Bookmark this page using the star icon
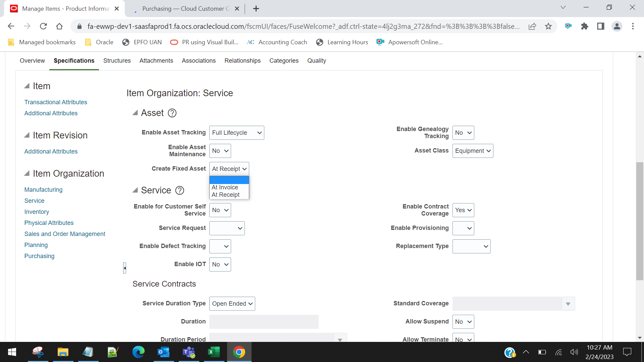Viewport: 644px width, 362px height. tap(549, 26)
